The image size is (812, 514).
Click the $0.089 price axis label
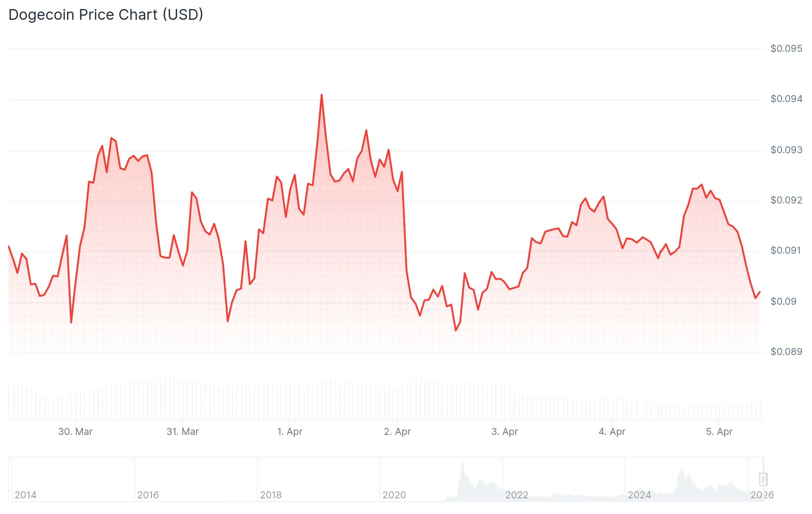coord(786,352)
